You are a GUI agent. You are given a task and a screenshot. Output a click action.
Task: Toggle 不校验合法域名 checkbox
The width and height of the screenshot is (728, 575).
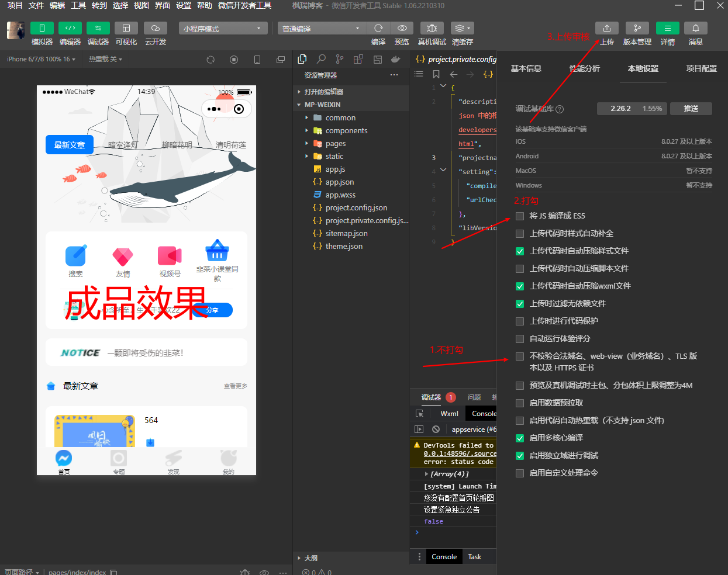(520, 356)
